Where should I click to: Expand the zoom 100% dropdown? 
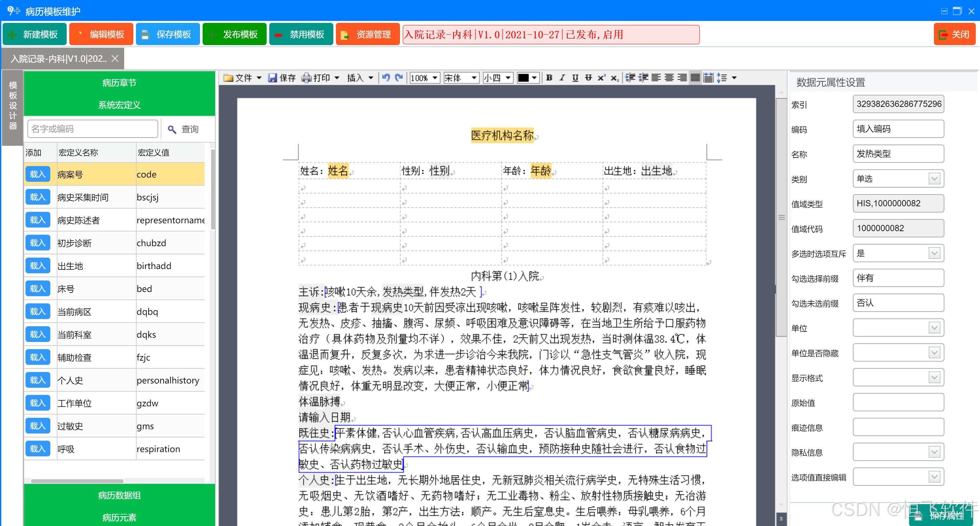coord(435,78)
